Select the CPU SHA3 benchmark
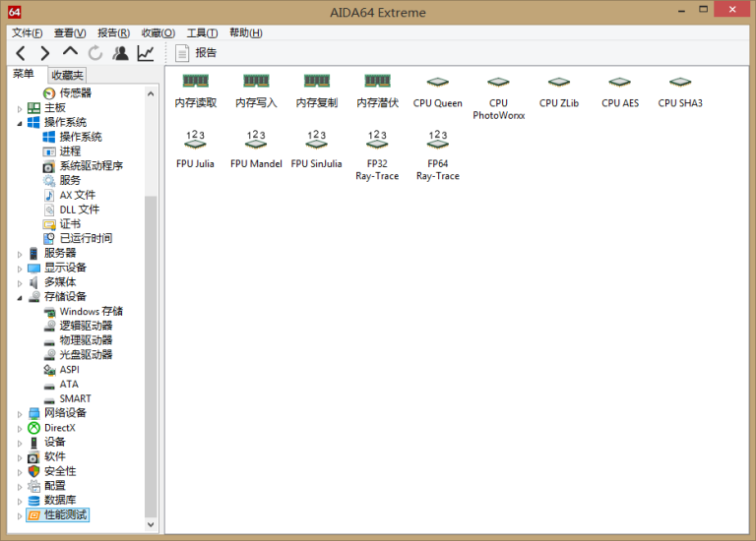The image size is (756, 541). [x=680, y=91]
